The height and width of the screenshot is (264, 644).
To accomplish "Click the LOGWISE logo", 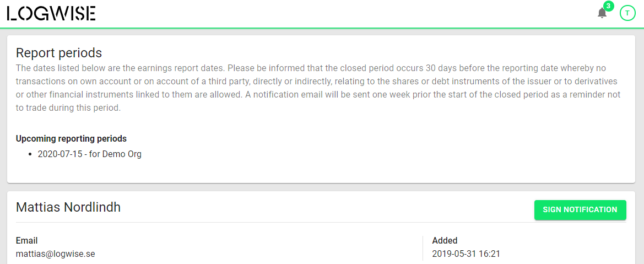I will [x=51, y=13].
